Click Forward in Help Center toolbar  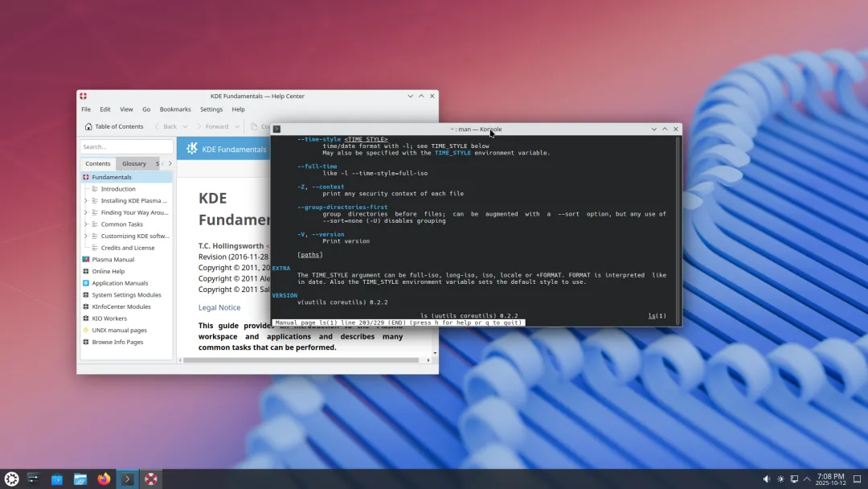[x=212, y=126]
